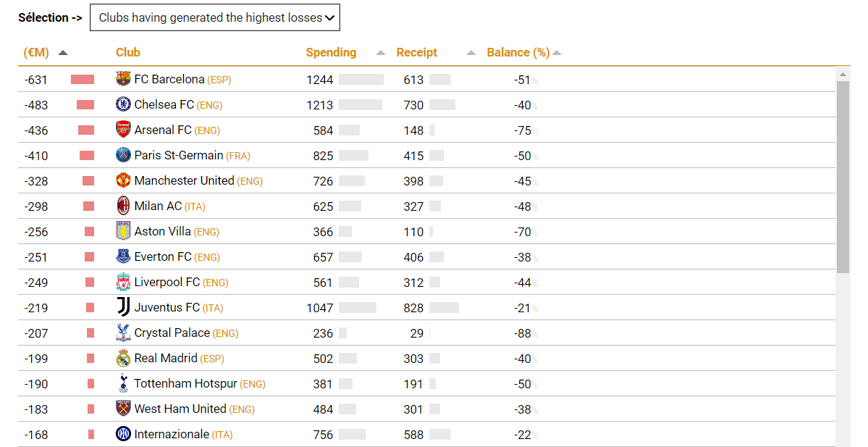The width and height of the screenshot is (868, 447).
Task: Click the Spending column header label
Action: (331, 52)
